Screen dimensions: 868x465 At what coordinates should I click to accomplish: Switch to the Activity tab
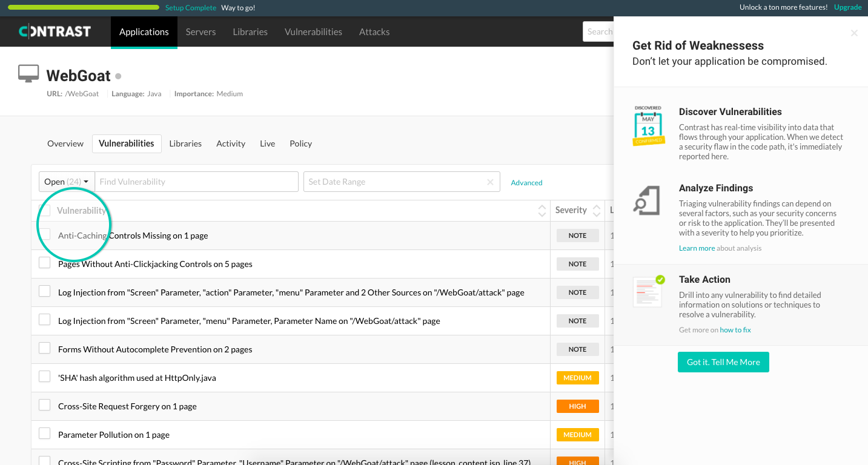(x=231, y=143)
